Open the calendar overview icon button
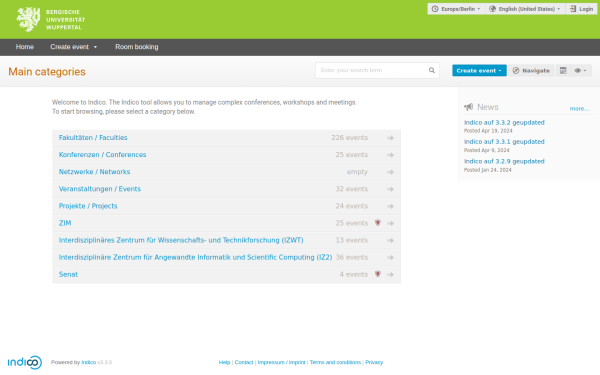 point(563,70)
